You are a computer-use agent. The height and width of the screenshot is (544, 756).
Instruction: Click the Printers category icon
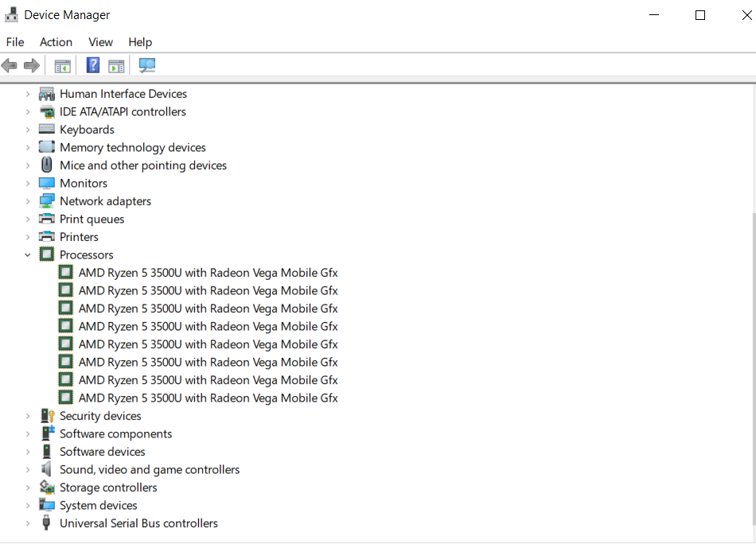point(47,236)
